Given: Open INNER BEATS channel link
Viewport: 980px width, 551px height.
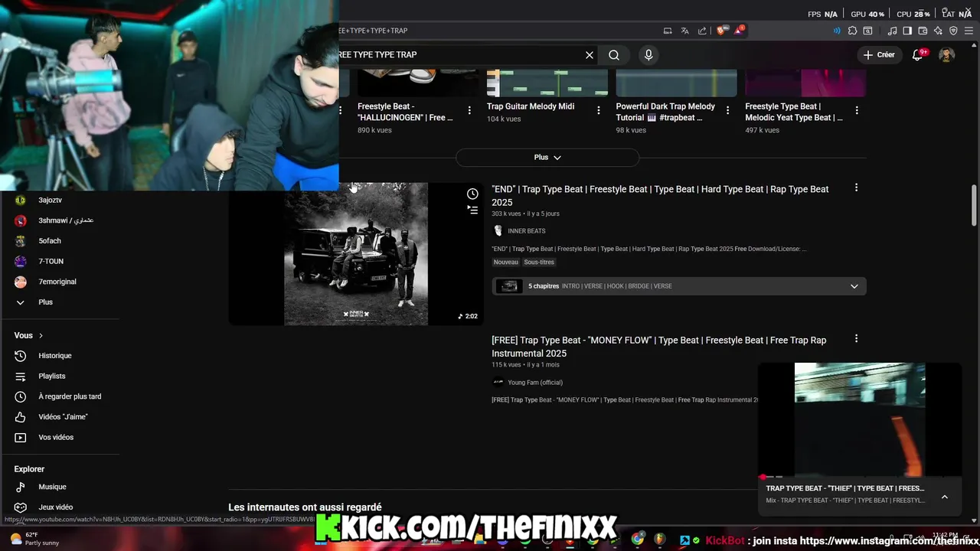Looking at the screenshot, I should click(x=526, y=231).
